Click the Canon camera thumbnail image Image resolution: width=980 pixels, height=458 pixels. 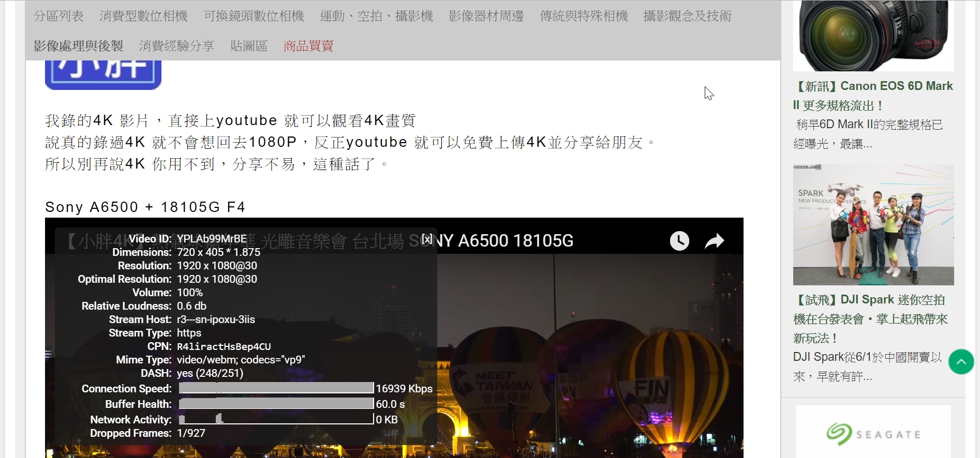[873, 36]
